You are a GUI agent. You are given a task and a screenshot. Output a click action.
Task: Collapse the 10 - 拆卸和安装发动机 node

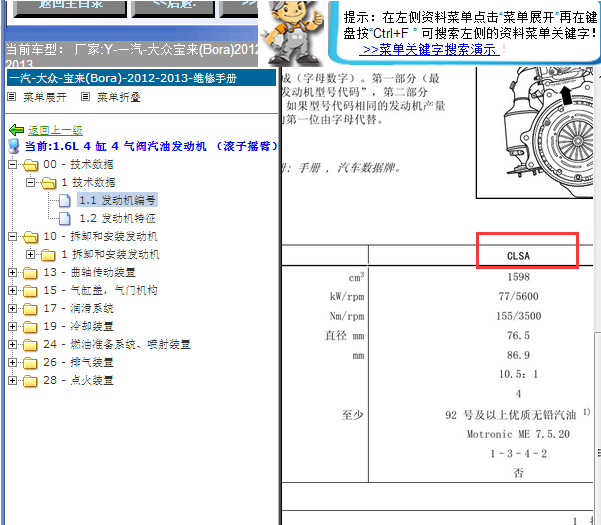click(x=12, y=236)
